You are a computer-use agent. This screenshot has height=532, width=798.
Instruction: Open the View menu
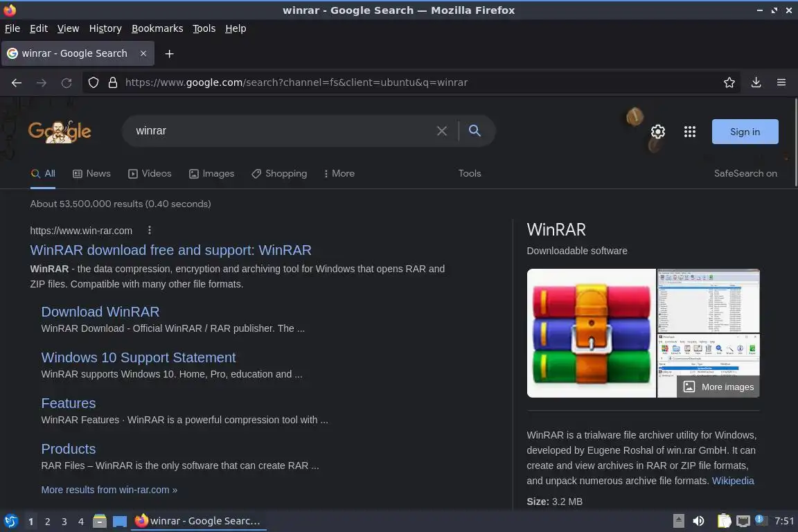click(68, 28)
